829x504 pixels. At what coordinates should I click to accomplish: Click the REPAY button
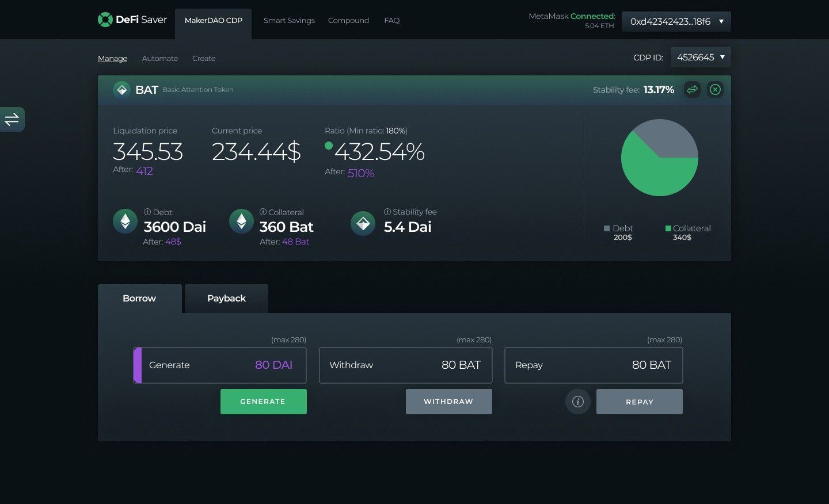pyautogui.click(x=640, y=402)
